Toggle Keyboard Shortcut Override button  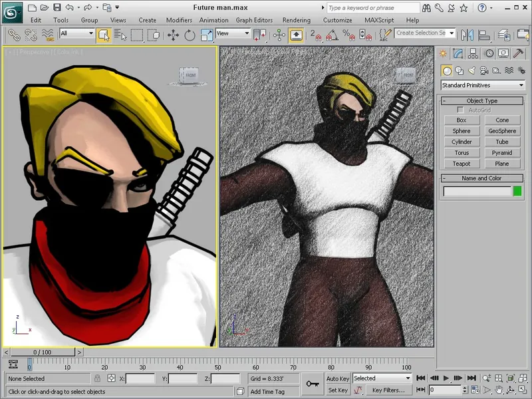296,35
